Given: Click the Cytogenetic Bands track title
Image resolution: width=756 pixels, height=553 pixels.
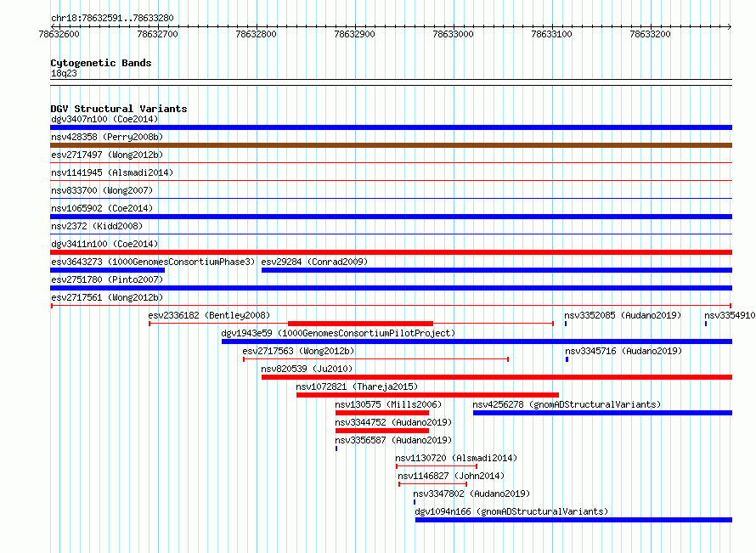Looking at the screenshot, I should (101, 63).
